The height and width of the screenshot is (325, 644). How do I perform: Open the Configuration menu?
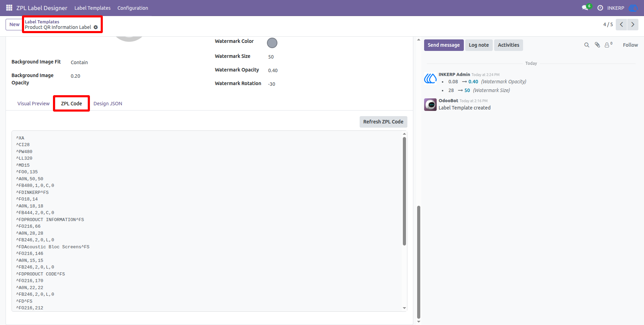pos(133,8)
